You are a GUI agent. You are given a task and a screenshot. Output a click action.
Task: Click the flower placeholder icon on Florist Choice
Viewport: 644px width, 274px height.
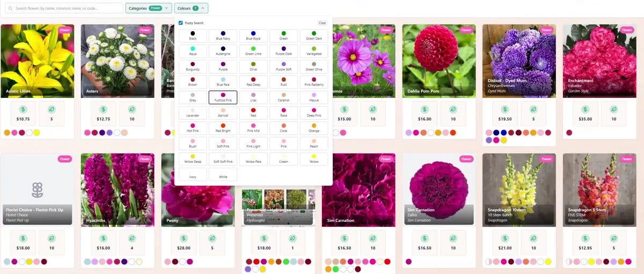(37, 189)
